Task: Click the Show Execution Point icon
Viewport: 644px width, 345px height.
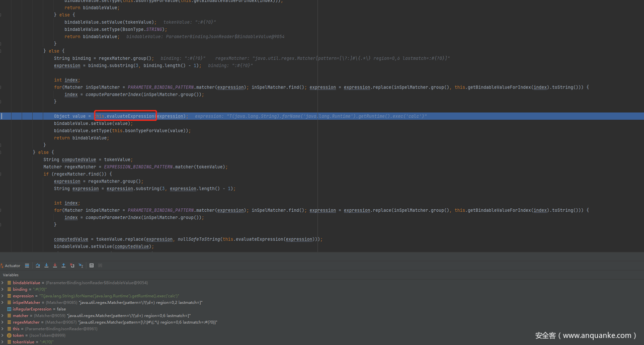Action: [x=27, y=266]
